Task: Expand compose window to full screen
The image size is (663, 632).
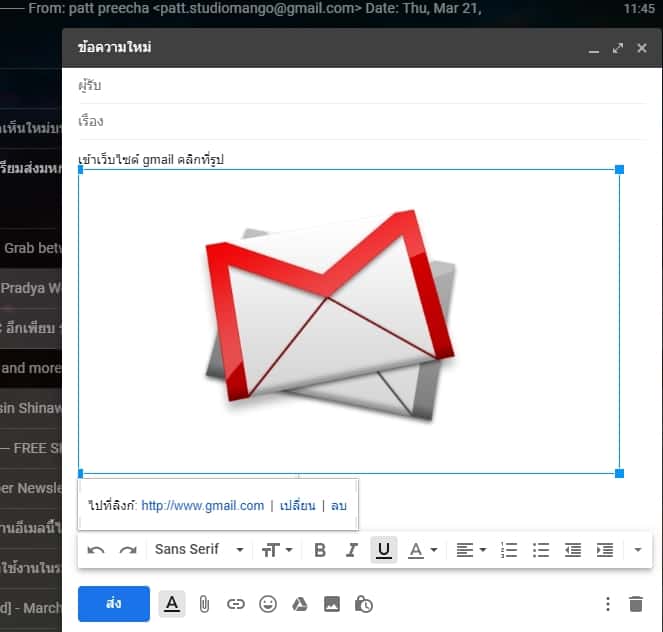Action: pos(618,48)
